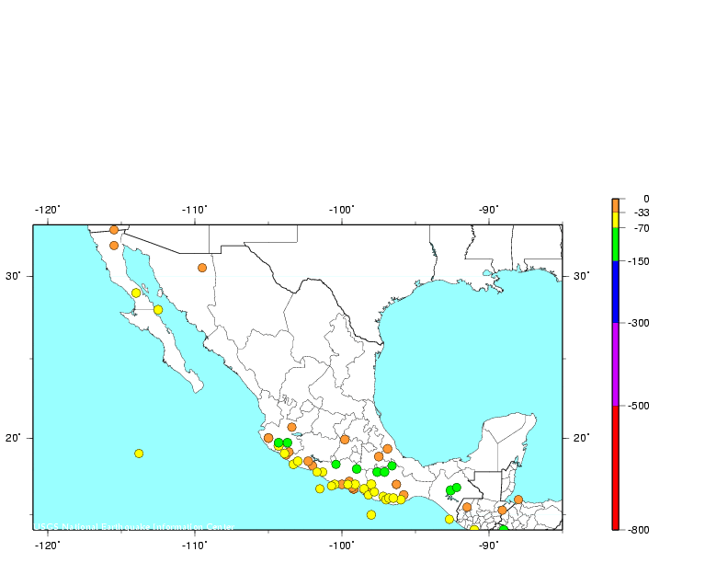Select the yellow offshore marker south of the Oaxaca coast
Image resolution: width=728 pixels, height=563 pixels.
tap(371, 515)
